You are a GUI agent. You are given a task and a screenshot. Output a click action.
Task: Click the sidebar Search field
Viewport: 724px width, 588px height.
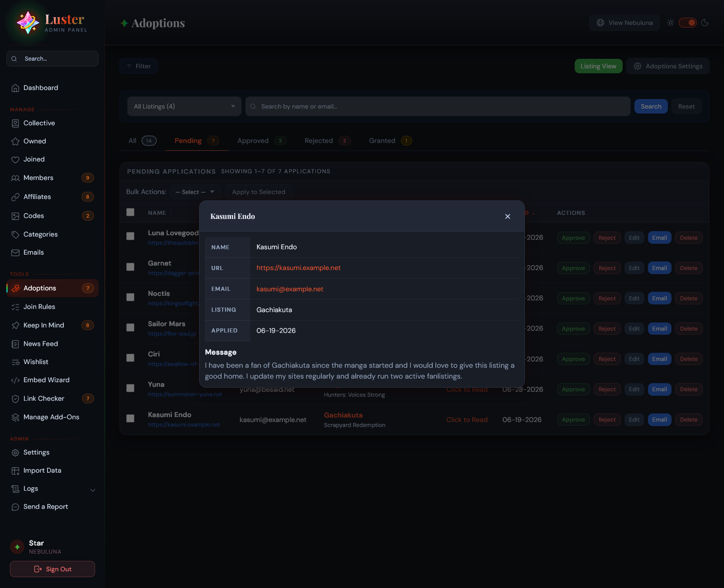coord(52,59)
